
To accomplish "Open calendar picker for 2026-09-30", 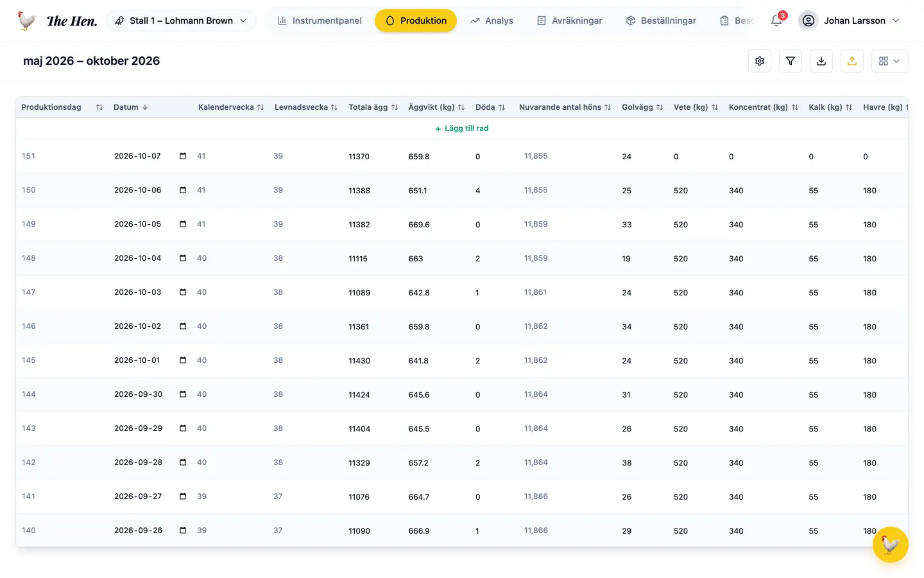I will pyautogui.click(x=183, y=394).
